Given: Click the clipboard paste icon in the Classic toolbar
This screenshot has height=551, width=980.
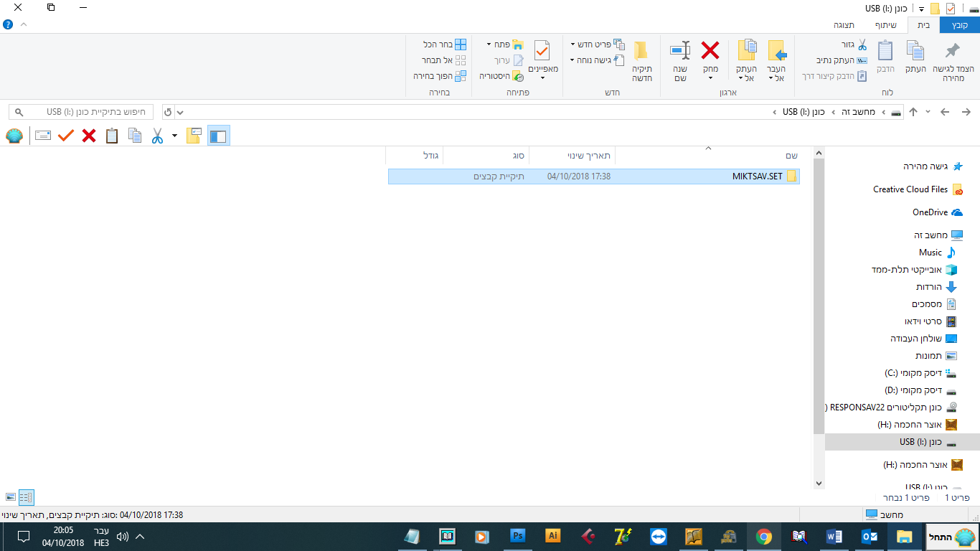Looking at the screenshot, I should point(112,135).
